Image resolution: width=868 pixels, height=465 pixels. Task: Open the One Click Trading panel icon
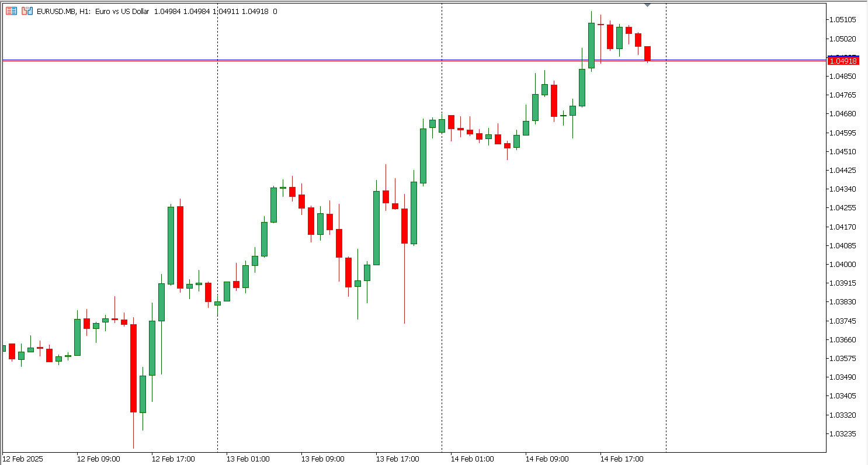pos(12,11)
